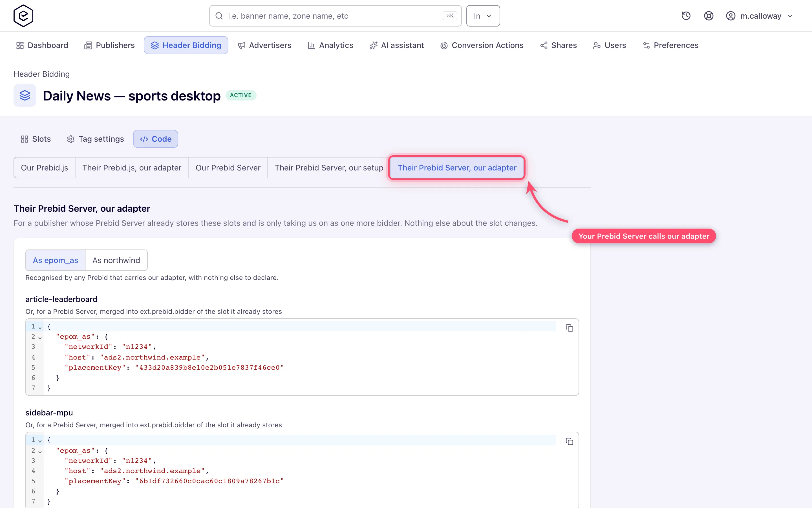
Task: Focus the banner name search field
Action: click(335, 16)
